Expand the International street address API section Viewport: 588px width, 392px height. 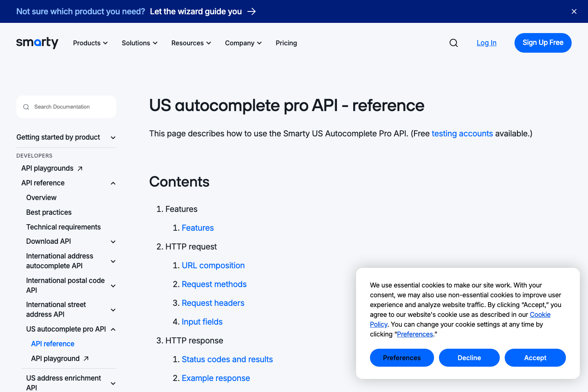(113, 310)
